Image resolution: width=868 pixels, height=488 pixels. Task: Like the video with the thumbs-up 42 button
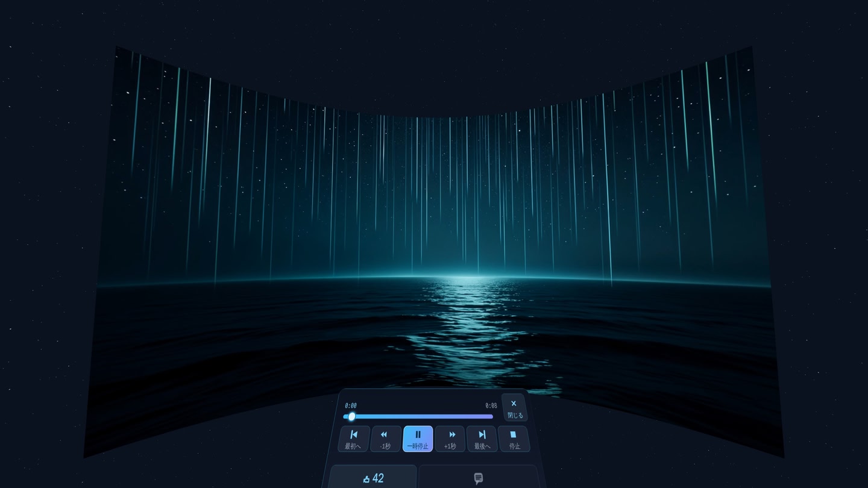373,478
